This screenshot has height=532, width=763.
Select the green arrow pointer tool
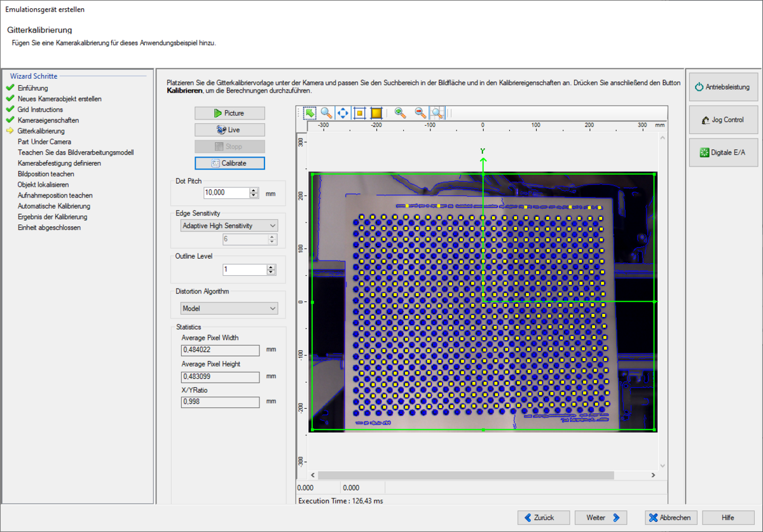310,113
